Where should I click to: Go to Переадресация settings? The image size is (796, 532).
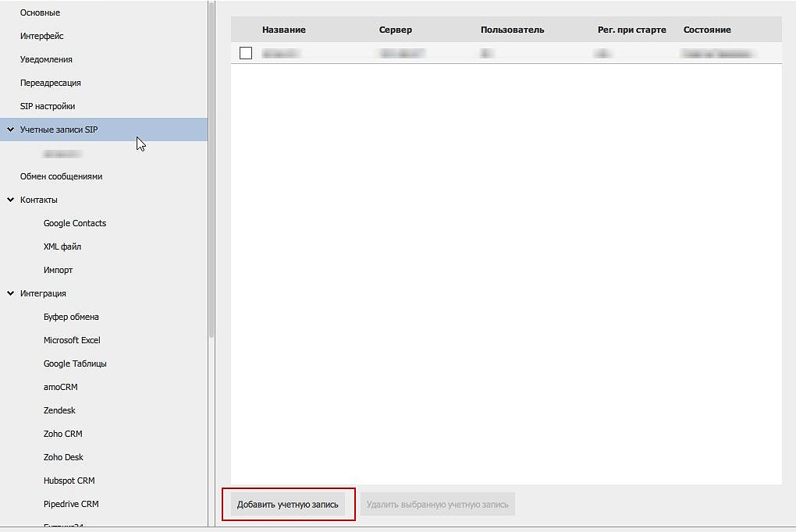(x=50, y=83)
